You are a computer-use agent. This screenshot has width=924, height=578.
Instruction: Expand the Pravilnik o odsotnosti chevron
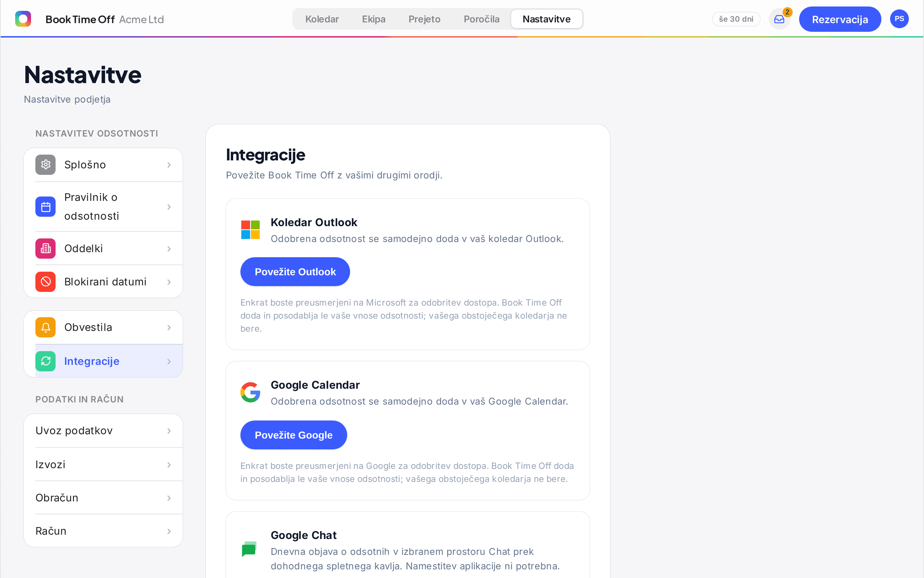click(x=169, y=207)
